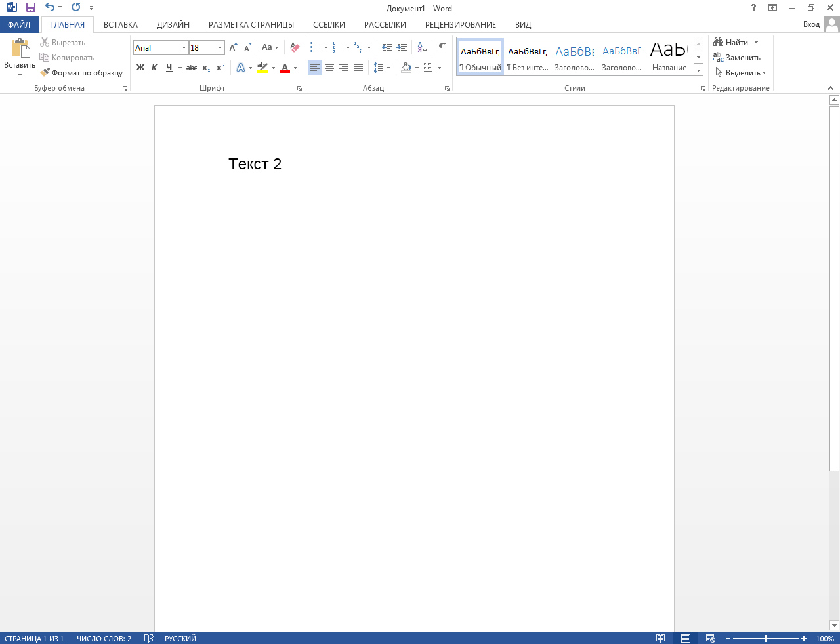Switch to the РЕЦЕНЗИРОВАНИЕ tab

pyautogui.click(x=461, y=25)
